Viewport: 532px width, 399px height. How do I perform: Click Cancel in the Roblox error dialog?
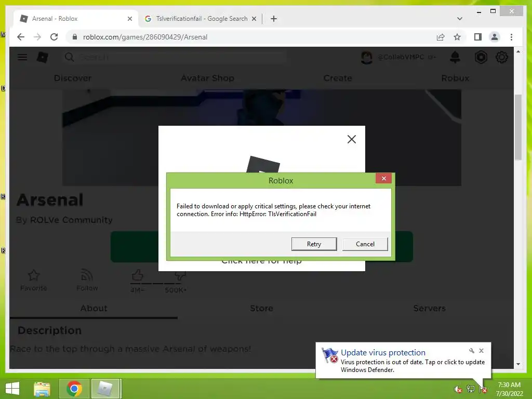point(365,244)
